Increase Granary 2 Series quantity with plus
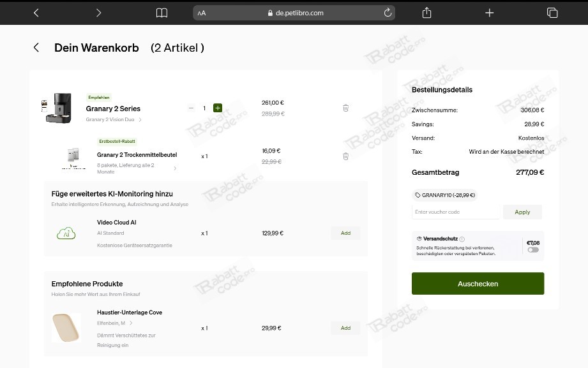This screenshot has height=368, width=588. point(218,108)
